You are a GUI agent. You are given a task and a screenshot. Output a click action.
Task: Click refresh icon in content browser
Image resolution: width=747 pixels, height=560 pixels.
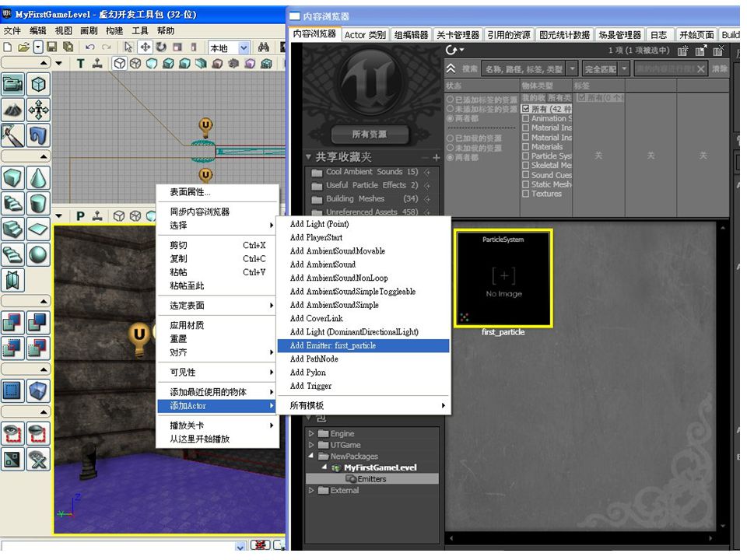[451, 50]
